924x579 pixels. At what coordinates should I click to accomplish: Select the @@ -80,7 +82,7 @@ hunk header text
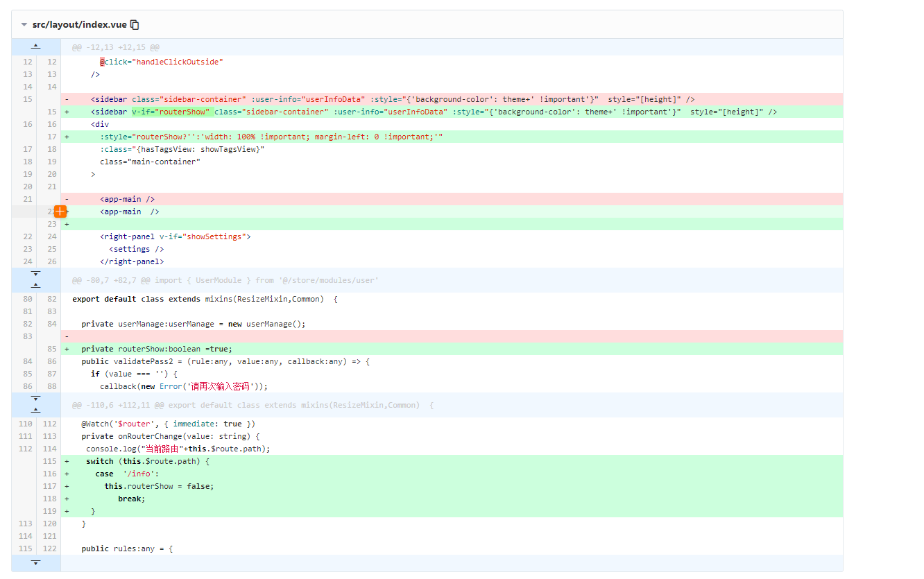click(225, 280)
